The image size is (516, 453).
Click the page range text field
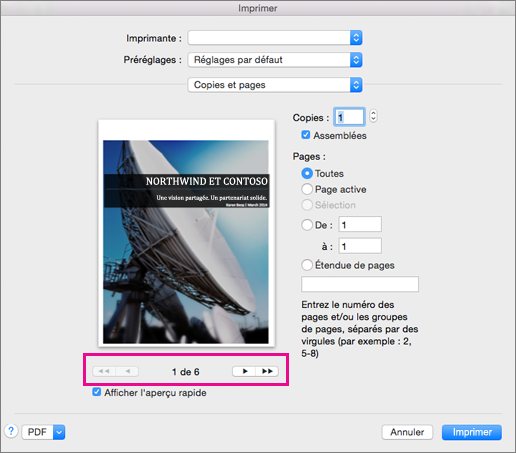360,284
